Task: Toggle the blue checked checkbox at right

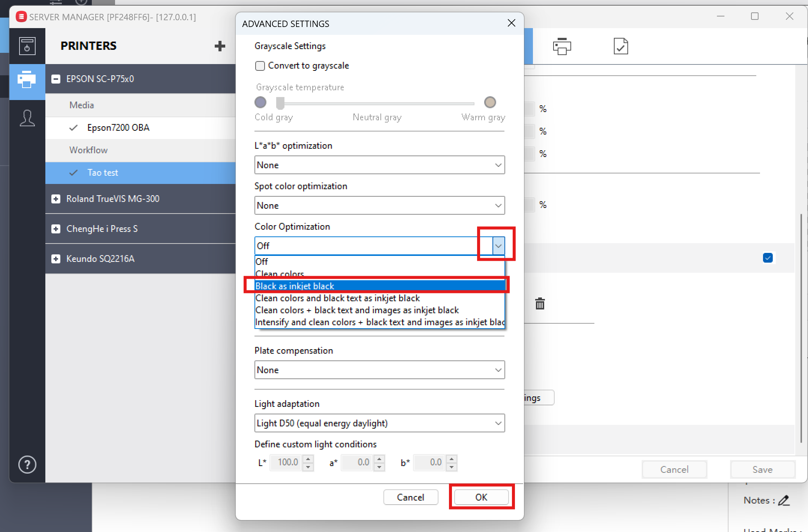Action: [768, 258]
